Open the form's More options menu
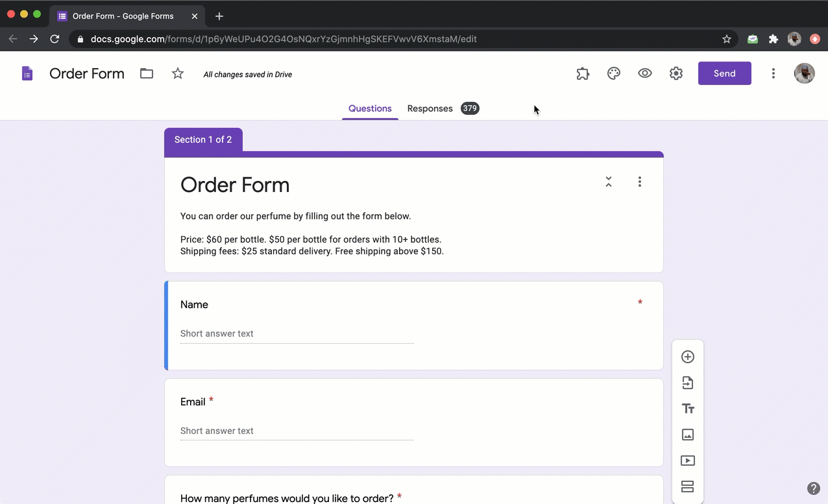828x504 pixels. tap(773, 73)
